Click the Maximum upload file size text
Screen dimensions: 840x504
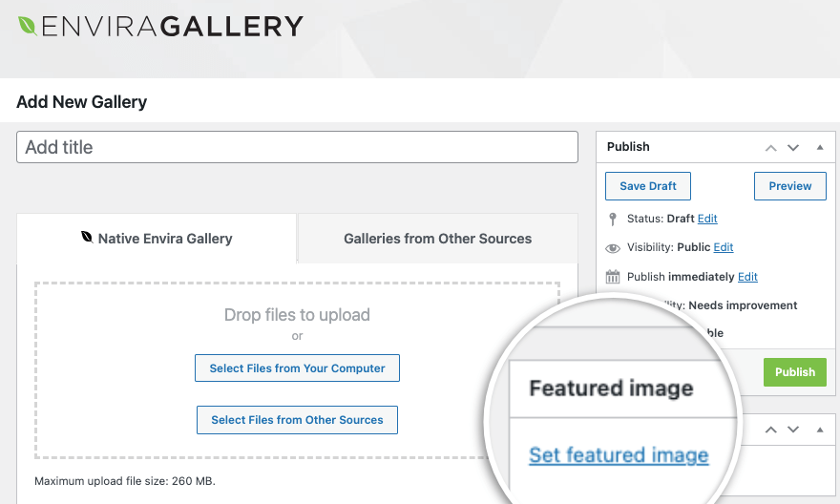(x=125, y=481)
